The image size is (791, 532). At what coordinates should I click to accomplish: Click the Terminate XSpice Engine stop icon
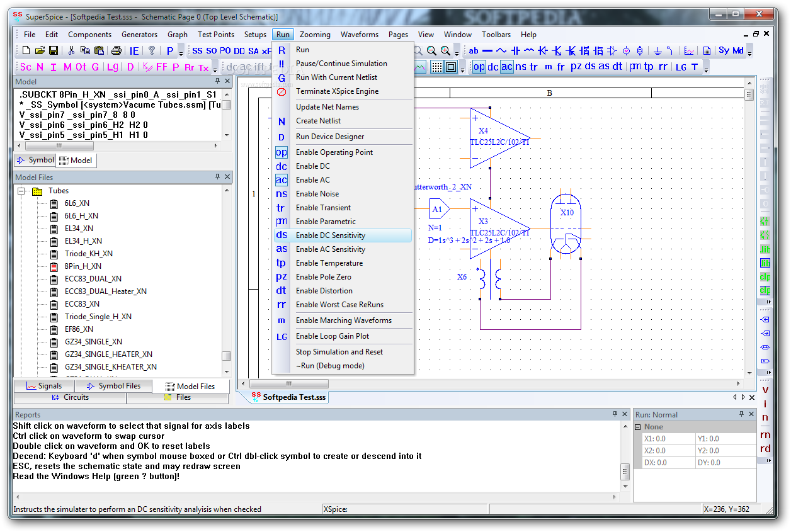(282, 91)
